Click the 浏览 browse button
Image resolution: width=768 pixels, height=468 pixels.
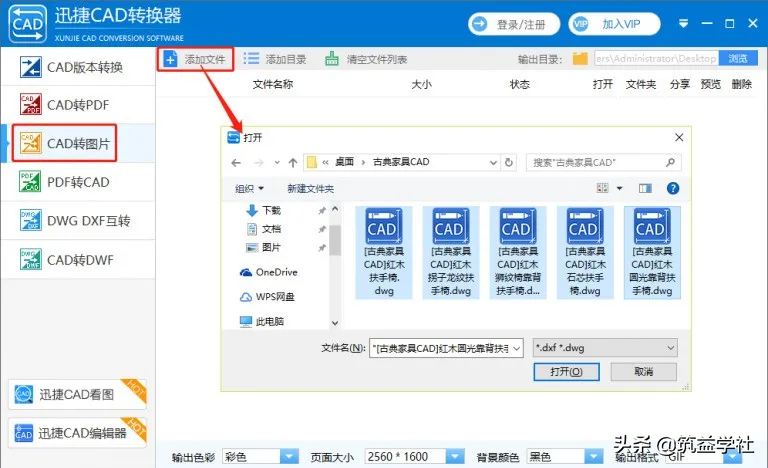(x=738, y=58)
